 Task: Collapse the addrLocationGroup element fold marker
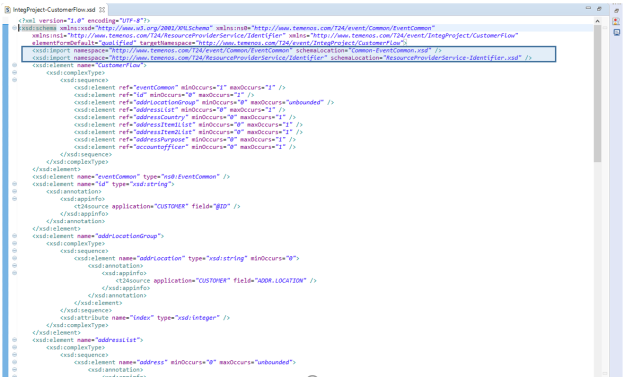pyautogui.click(x=14, y=236)
